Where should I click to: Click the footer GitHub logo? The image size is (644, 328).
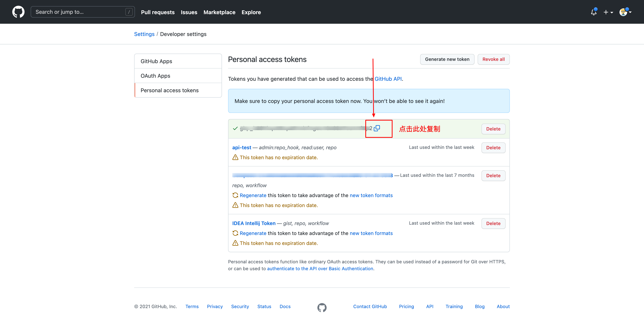pos(322,307)
